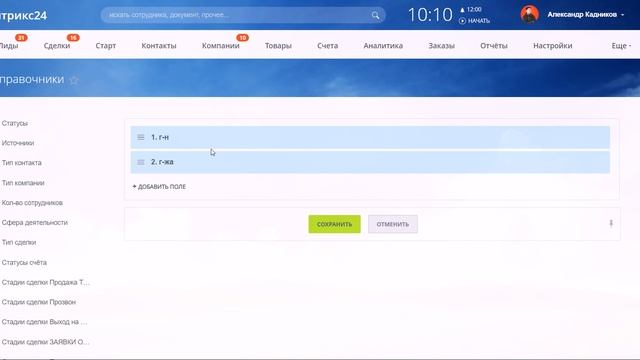Open the Заказы tab

pos(441,46)
